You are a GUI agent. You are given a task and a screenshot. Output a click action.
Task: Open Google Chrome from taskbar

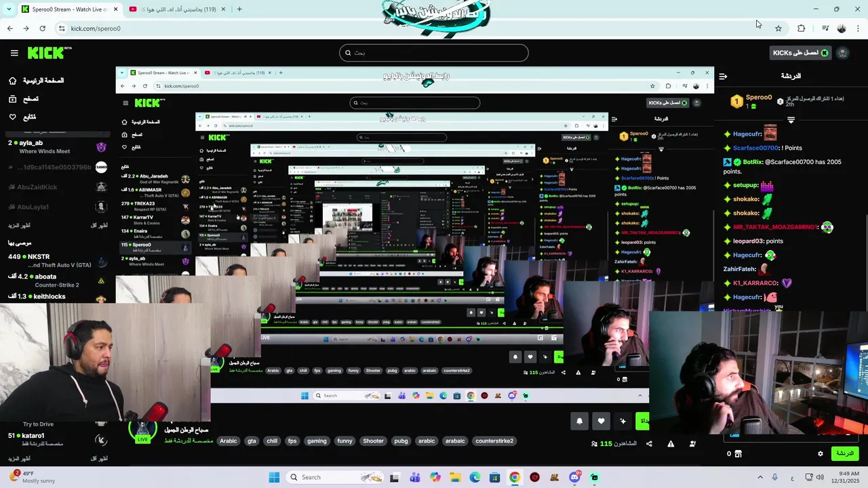[515, 477]
